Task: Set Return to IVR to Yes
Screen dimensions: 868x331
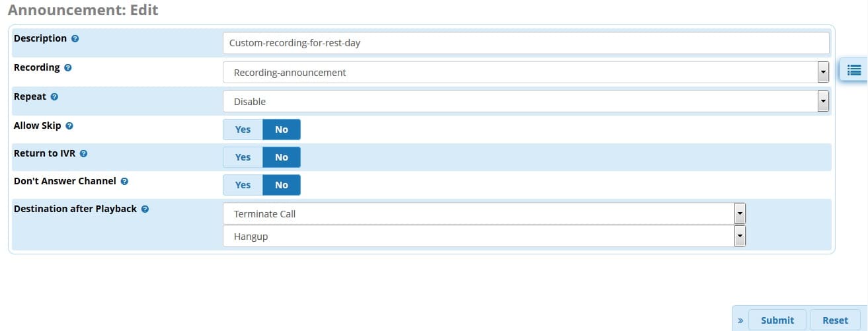Action: pyautogui.click(x=243, y=157)
